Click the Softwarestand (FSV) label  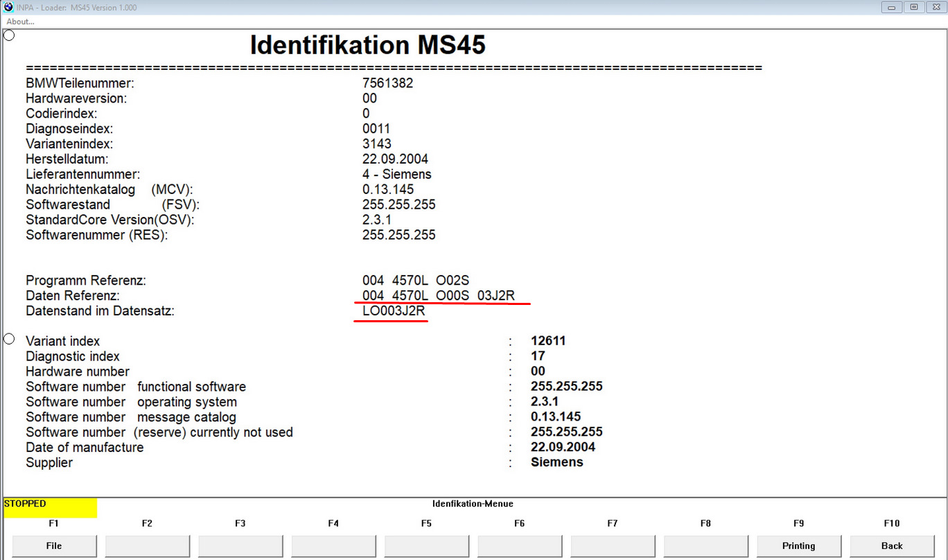(112, 205)
